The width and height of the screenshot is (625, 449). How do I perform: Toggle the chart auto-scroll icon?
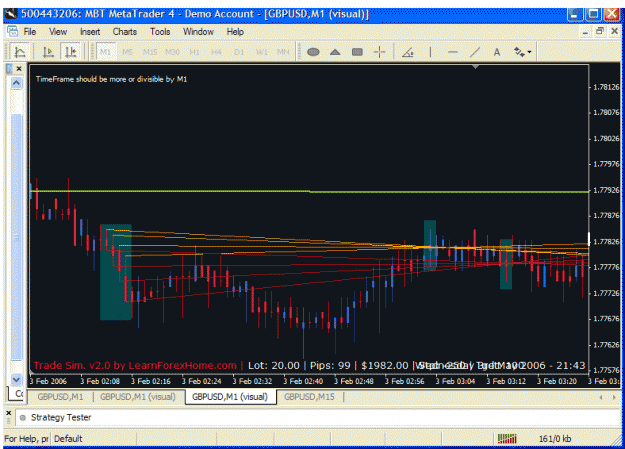(x=48, y=52)
